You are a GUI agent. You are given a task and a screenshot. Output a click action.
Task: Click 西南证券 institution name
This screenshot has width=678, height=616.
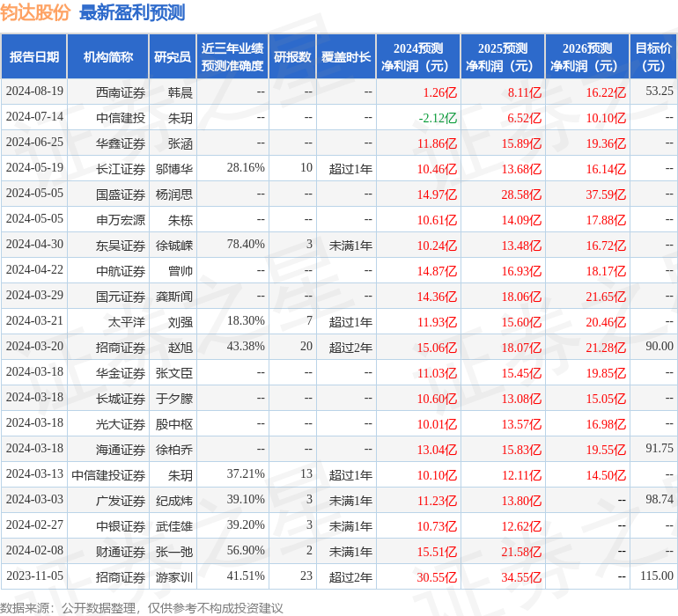121,92
